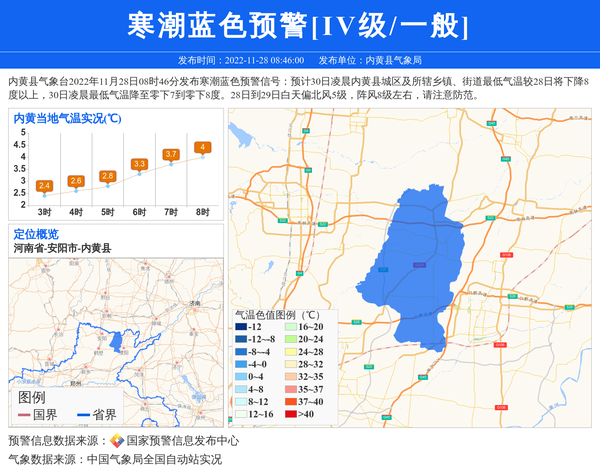Screen dimensions: 600x471
Task: Pick the dark blue -12 legend swatch
Action: pos(241,327)
